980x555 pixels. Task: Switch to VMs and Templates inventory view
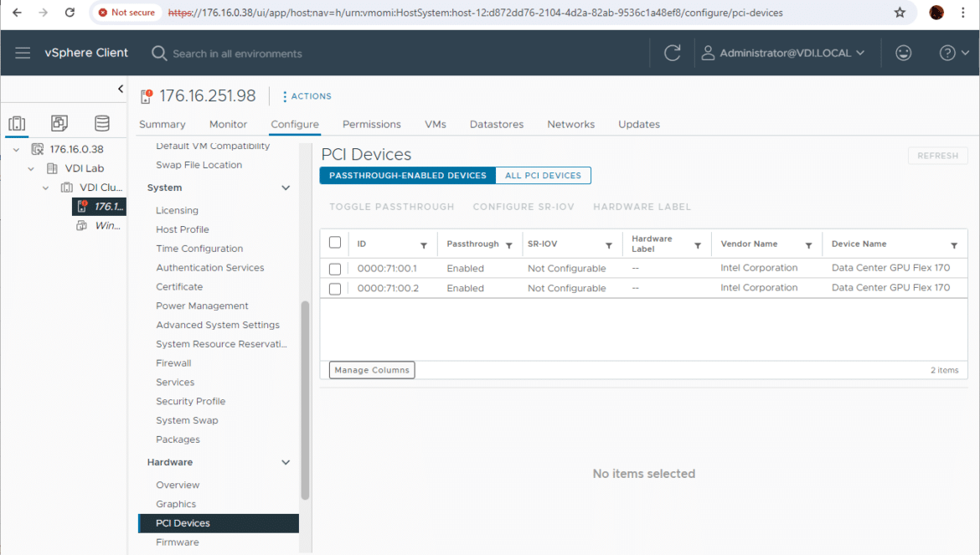(59, 123)
